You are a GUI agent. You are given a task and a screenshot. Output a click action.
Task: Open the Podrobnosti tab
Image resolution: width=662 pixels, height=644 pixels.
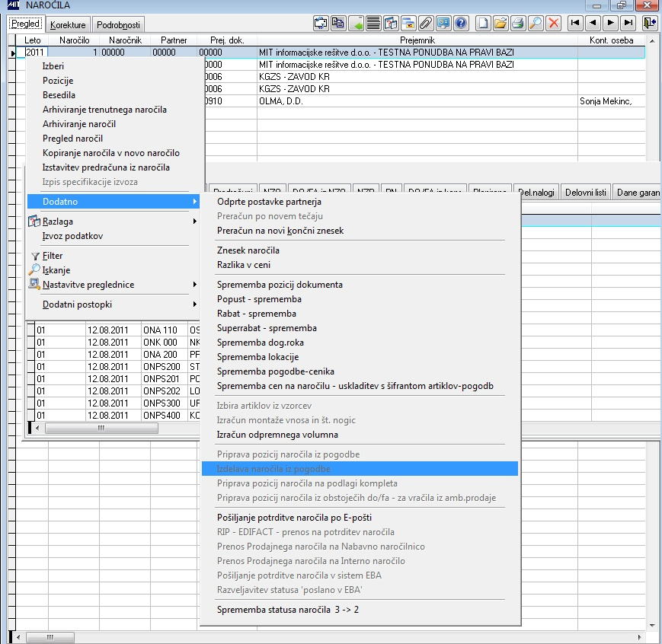[118, 24]
